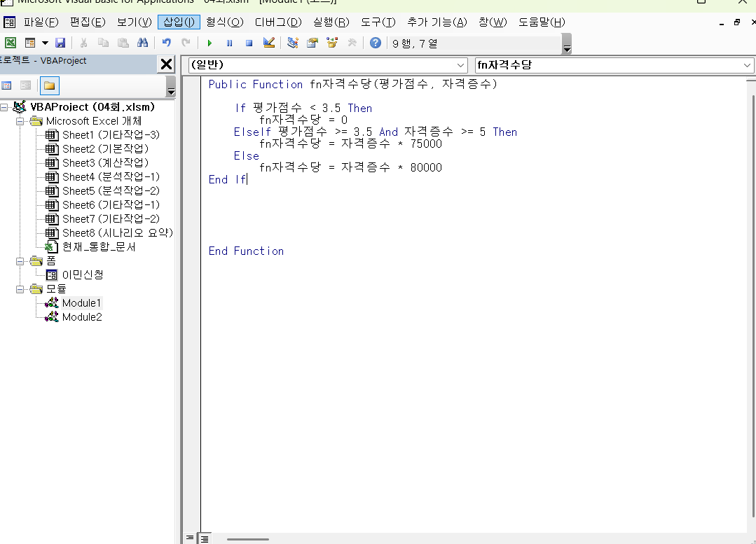Switch to Procedure View at bottom left
This screenshot has width=756, height=544.
point(189,538)
